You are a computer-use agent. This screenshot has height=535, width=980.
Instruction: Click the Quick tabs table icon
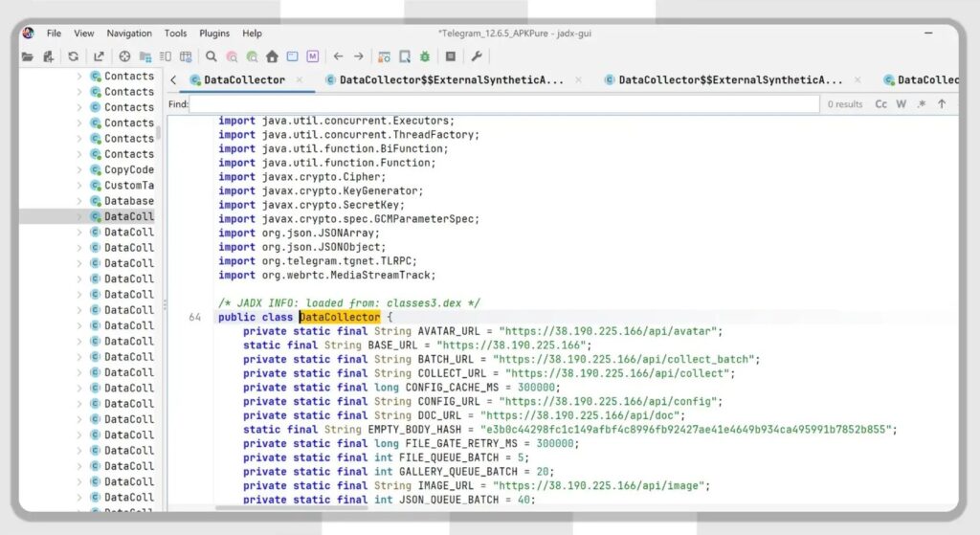tap(186, 56)
